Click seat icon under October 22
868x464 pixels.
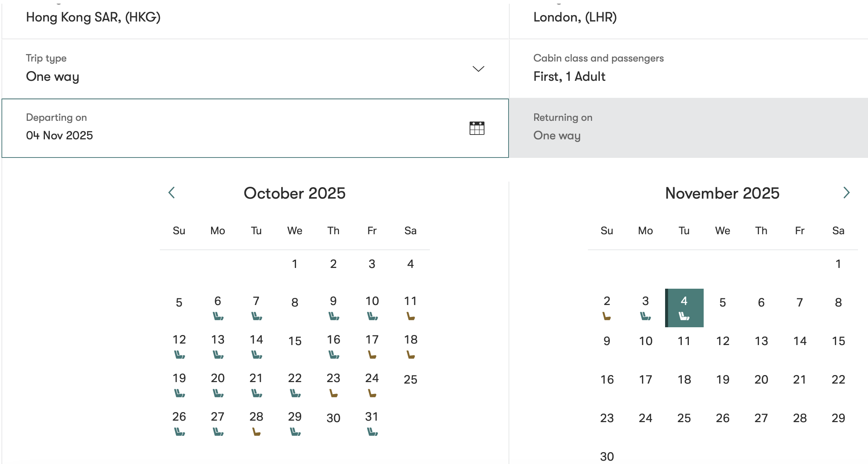click(x=295, y=393)
